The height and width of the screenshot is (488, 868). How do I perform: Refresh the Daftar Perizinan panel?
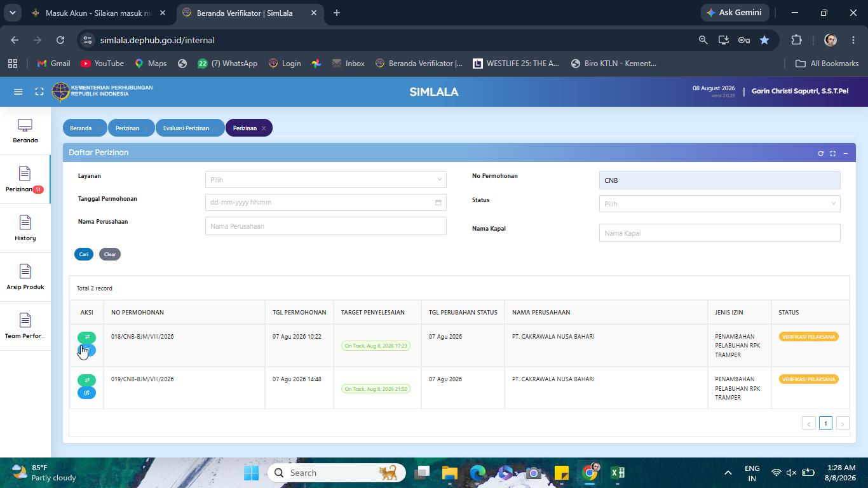click(820, 153)
